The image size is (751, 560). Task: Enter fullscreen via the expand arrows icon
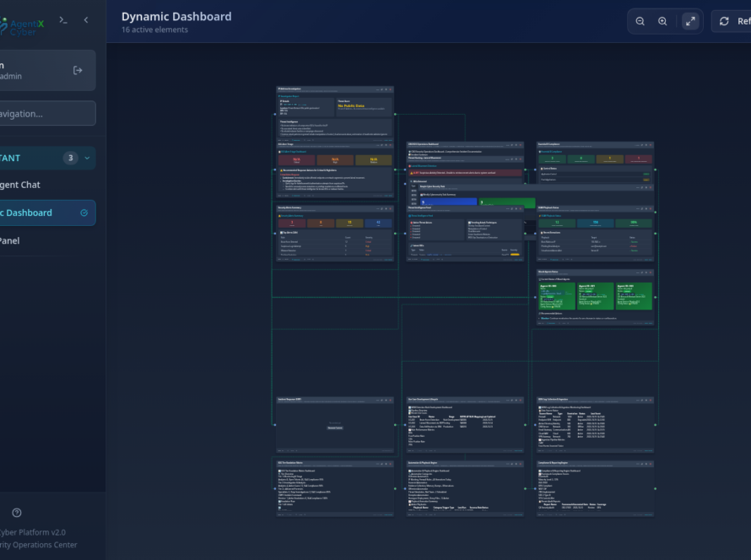[689, 20]
